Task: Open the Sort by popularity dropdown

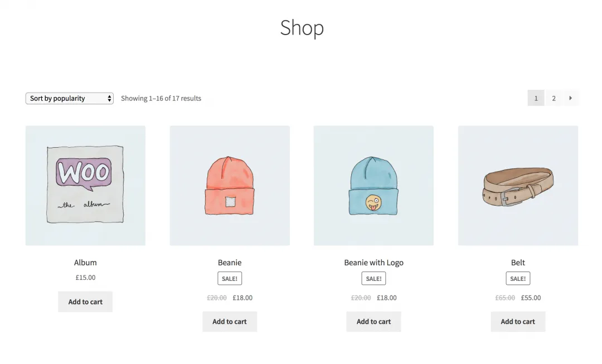Action: coord(70,98)
